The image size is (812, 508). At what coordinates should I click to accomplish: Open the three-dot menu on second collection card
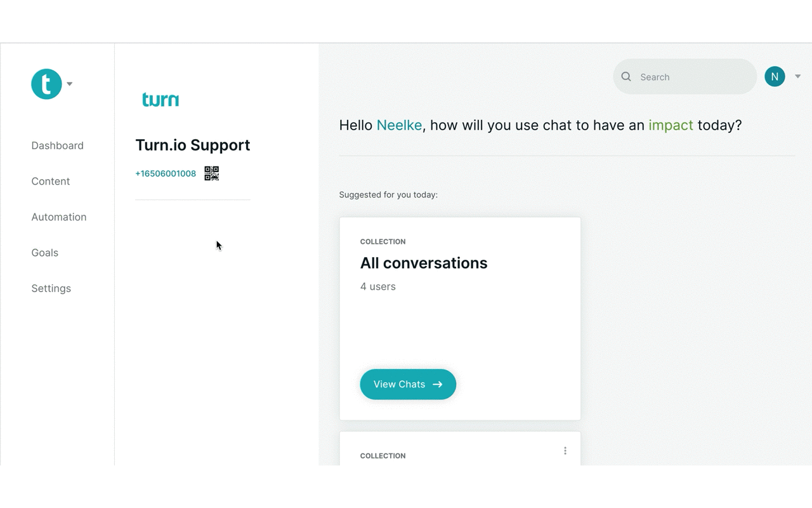pyautogui.click(x=565, y=451)
